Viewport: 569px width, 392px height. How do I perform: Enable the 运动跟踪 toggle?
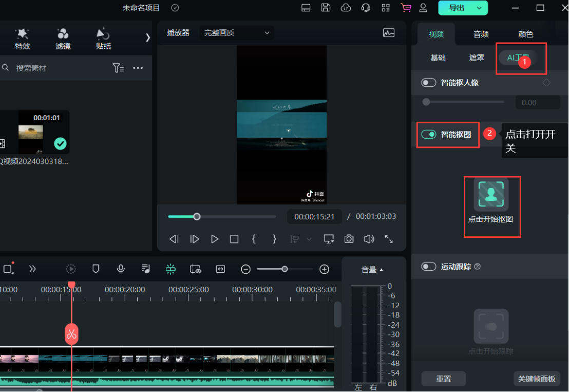coord(428,267)
